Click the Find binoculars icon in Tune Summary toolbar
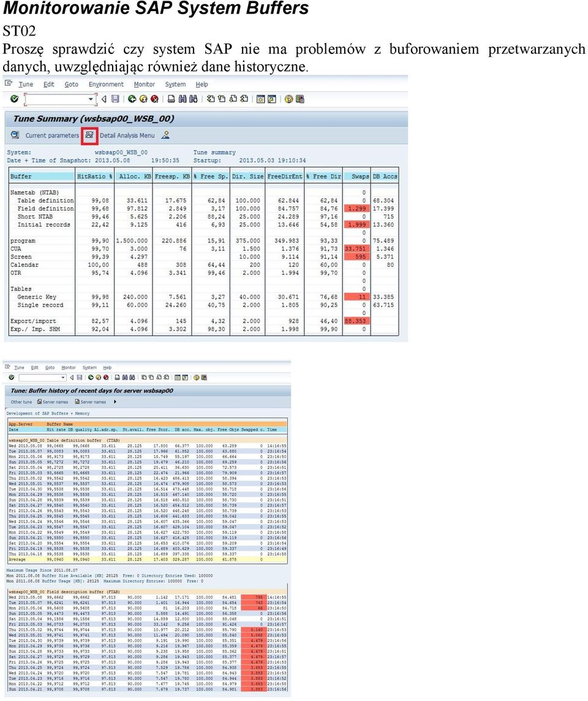The width and height of the screenshot is (588, 701). pos(183,99)
